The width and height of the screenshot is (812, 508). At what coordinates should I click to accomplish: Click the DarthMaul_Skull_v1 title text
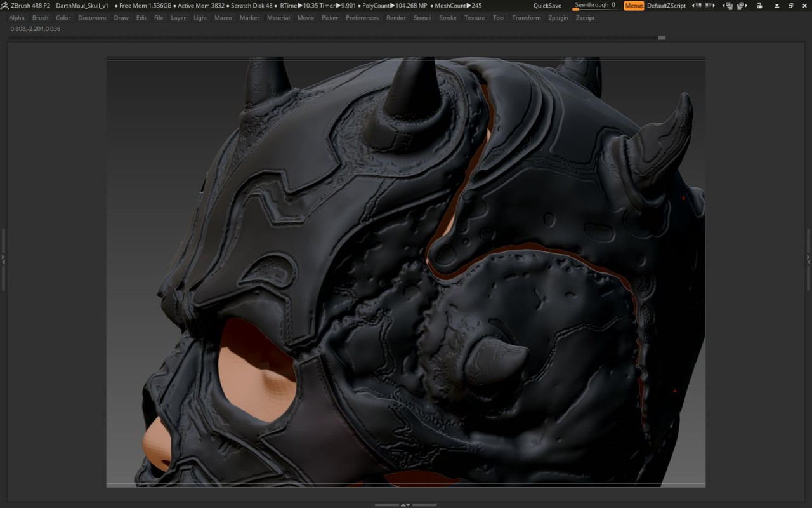pyautogui.click(x=82, y=6)
